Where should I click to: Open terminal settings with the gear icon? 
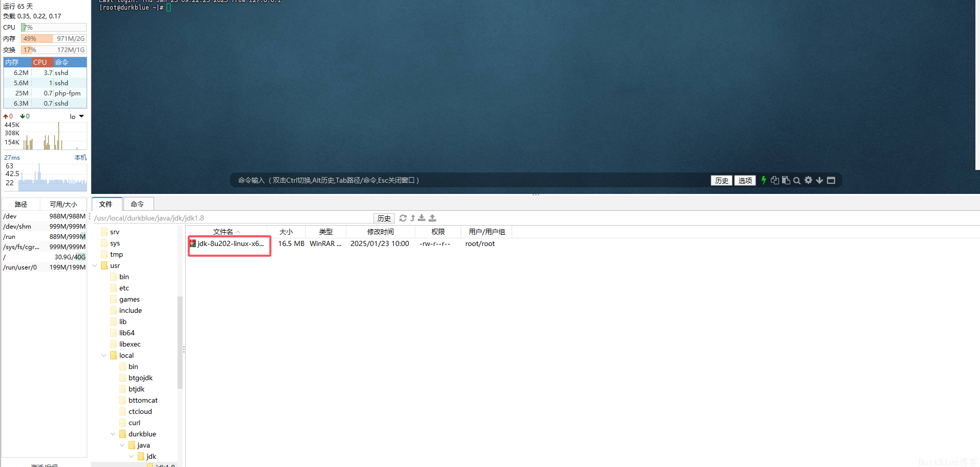click(808, 180)
